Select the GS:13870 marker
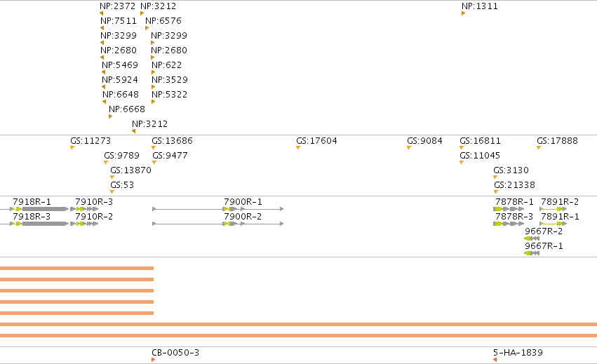This screenshot has width=597, height=364. pyautogui.click(x=112, y=177)
